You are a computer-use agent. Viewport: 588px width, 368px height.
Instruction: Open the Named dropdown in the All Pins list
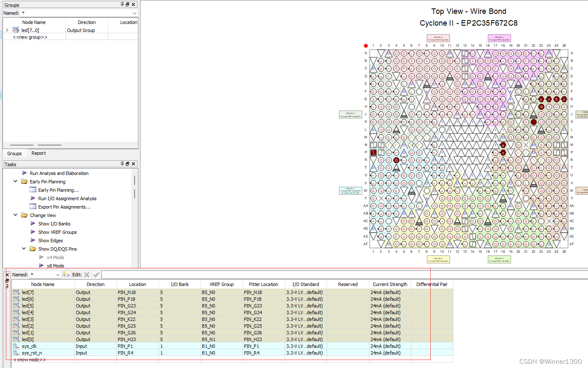(x=58, y=275)
